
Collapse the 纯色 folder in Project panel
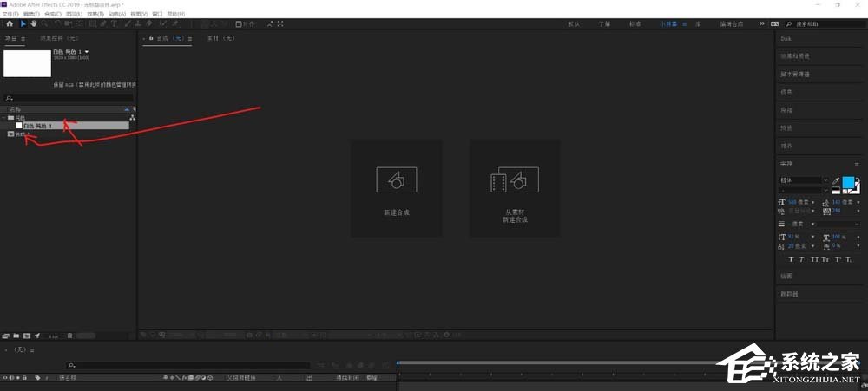point(4,118)
